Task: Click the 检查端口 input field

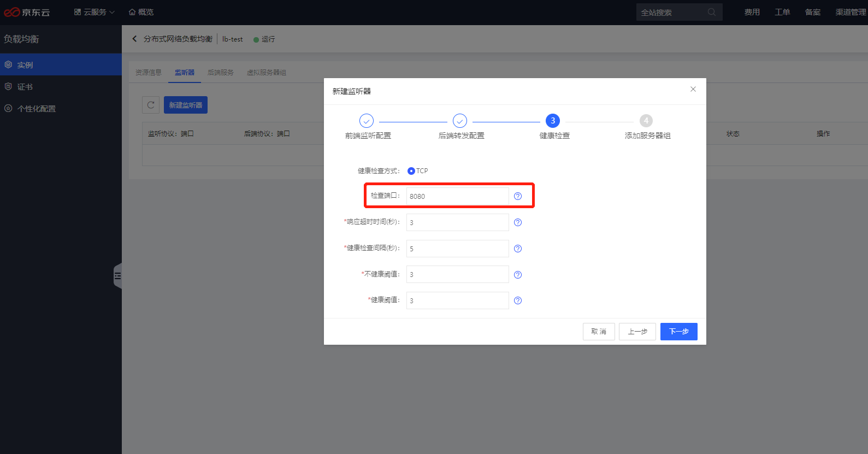Action: coord(458,196)
